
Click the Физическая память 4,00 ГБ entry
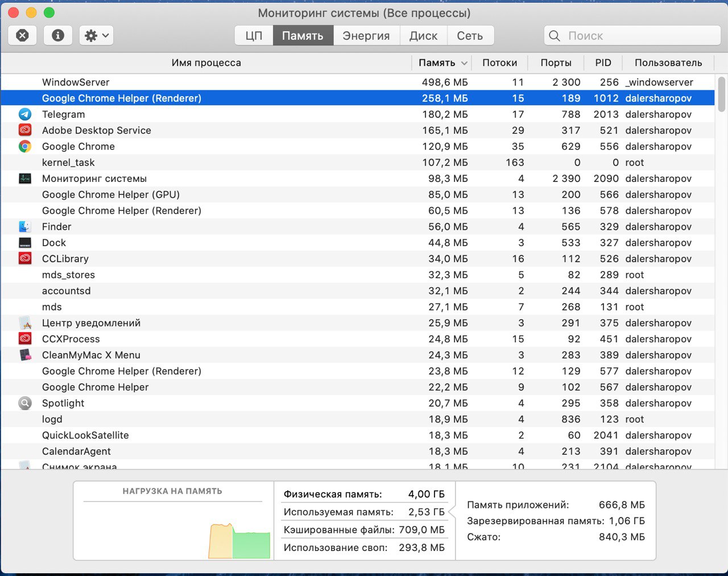tap(364, 494)
